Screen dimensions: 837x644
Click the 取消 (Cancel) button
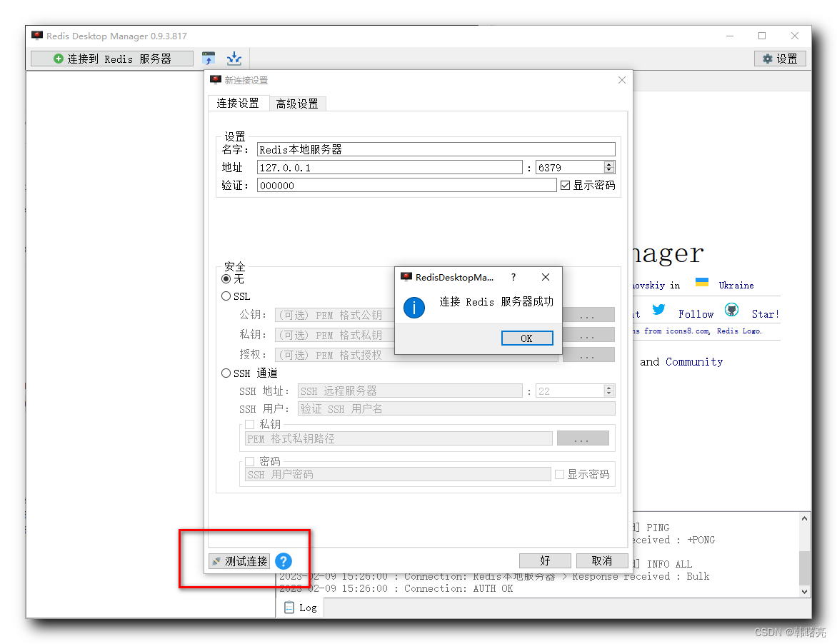pyautogui.click(x=602, y=560)
